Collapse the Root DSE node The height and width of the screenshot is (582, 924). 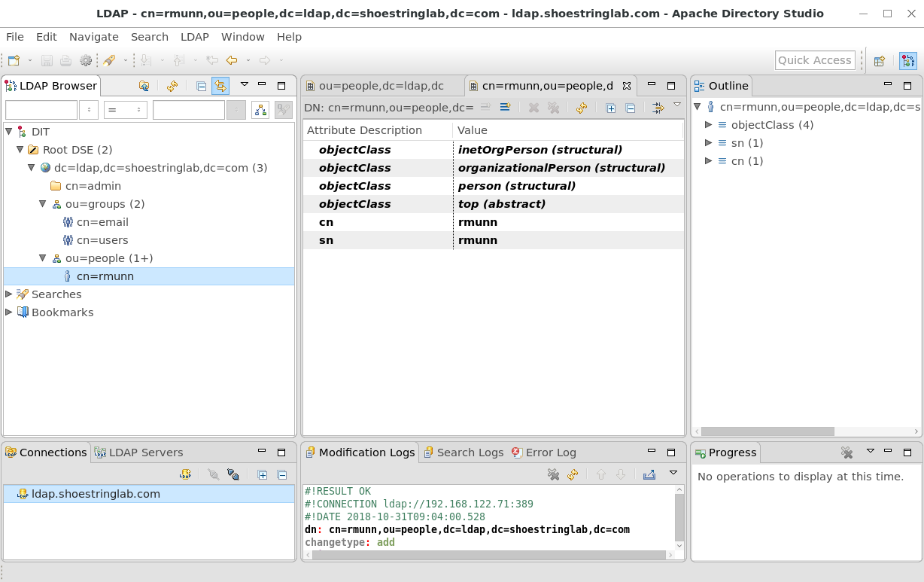click(20, 150)
